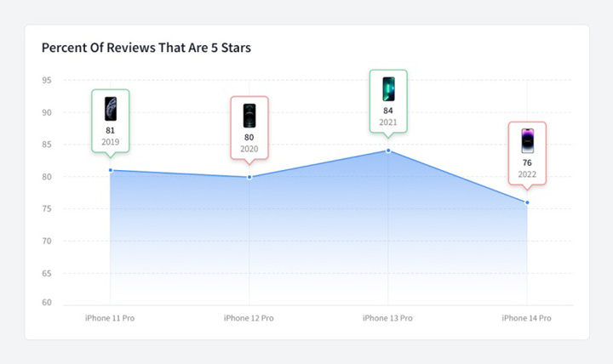Image resolution: width=613 pixels, height=364 pixels.
Task: Click the iPhone 11 Pro phone image
Action: point(110,108)
